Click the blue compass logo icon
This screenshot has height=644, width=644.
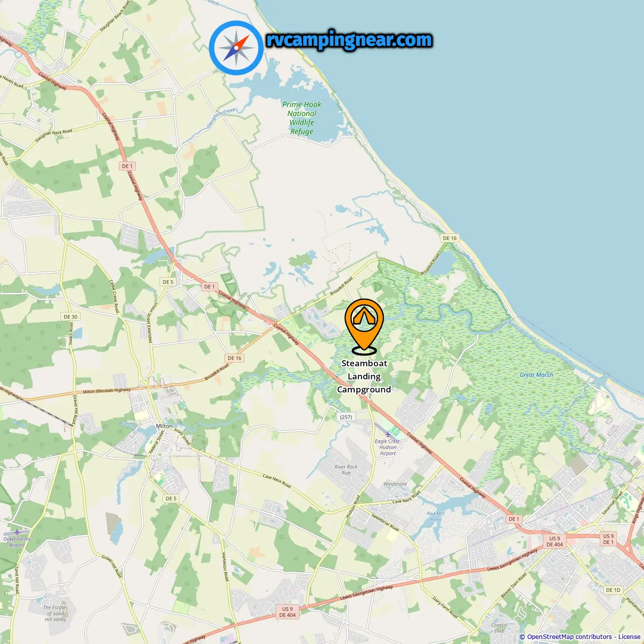pyautogui.click(x=236, y=48)
